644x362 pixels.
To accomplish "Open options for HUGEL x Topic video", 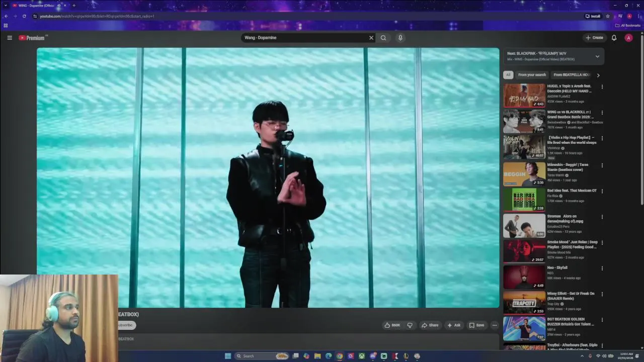I will (602, 87).
